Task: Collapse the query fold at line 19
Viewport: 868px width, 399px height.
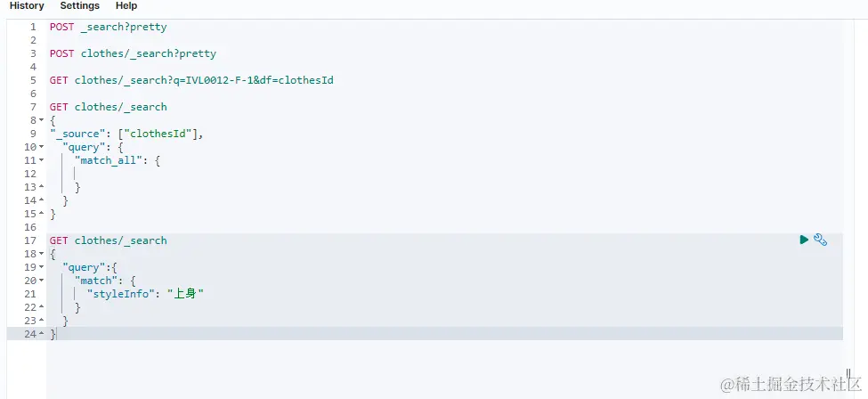Action: (x=42, y=267)
